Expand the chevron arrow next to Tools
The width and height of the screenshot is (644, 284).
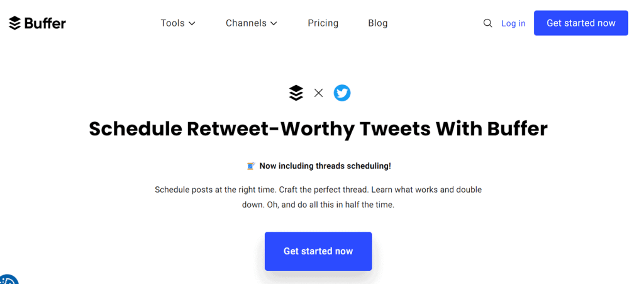[x=192, y=23]
